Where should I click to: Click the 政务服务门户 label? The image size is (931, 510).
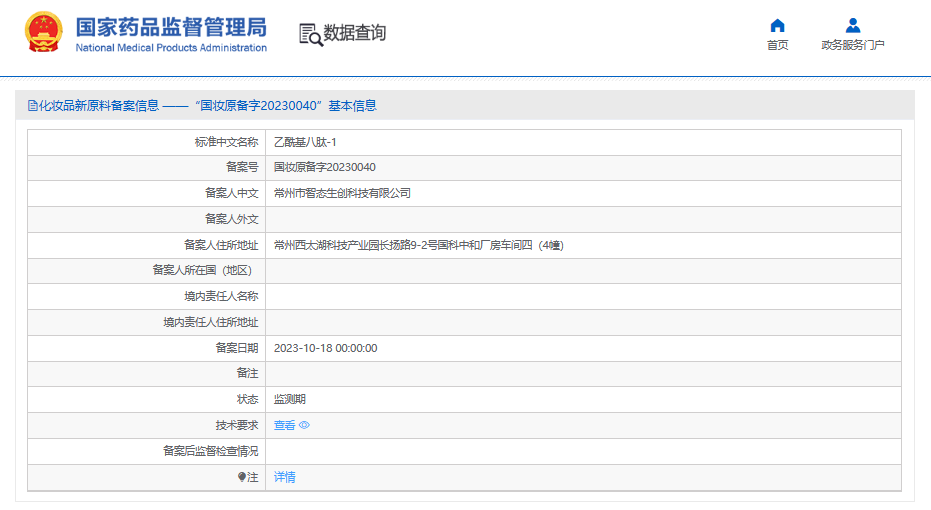point(853,45)
